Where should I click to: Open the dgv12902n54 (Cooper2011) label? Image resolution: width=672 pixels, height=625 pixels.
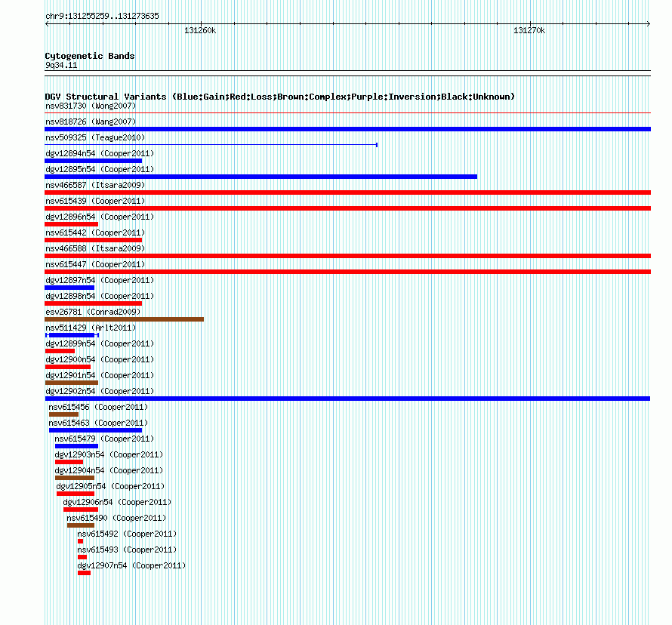pyautogui.click(x=100, y=391)
